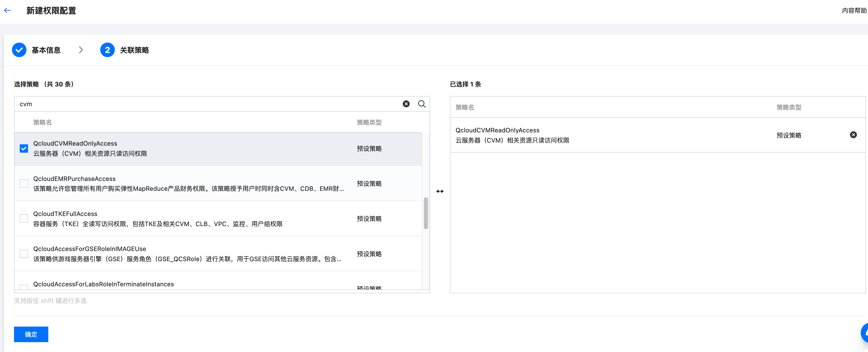Check the QcloudEMRPurchaseAccess policy
The height and width of the screenshot is (352, 868).
[x=24, y=184]
